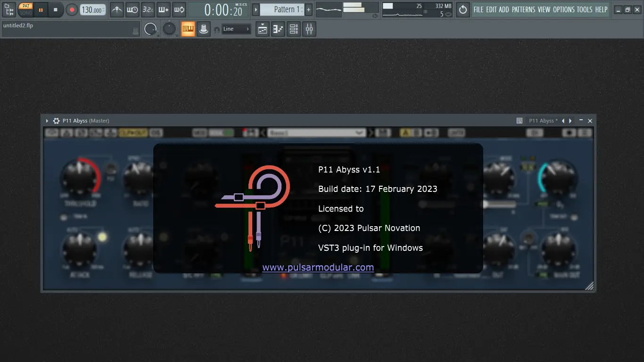This screenshot has height=362, width=644.
Task: Click the 0:00:20 time display
Action: (218, 9)
